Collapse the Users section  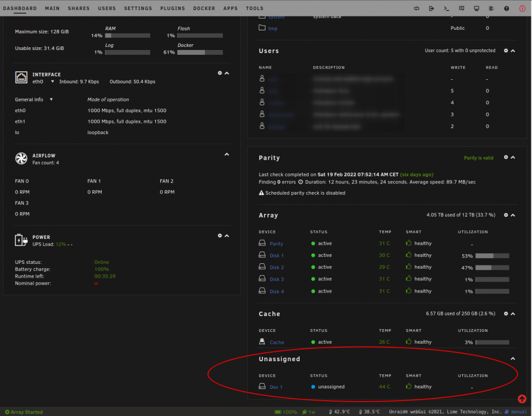click(513, 51)
